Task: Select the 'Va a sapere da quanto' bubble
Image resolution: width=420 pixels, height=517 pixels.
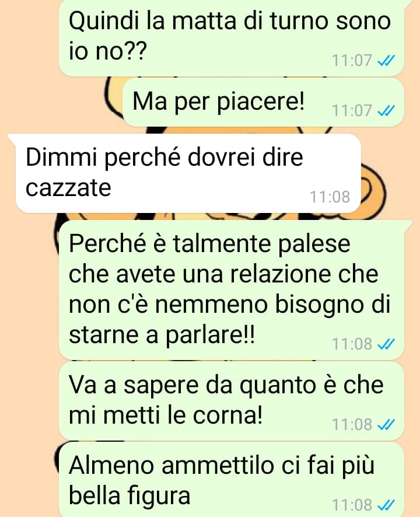Action: point(232,400)
